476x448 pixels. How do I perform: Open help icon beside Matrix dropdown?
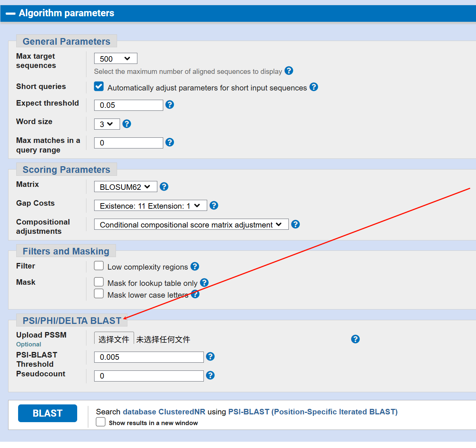(164, 187)
